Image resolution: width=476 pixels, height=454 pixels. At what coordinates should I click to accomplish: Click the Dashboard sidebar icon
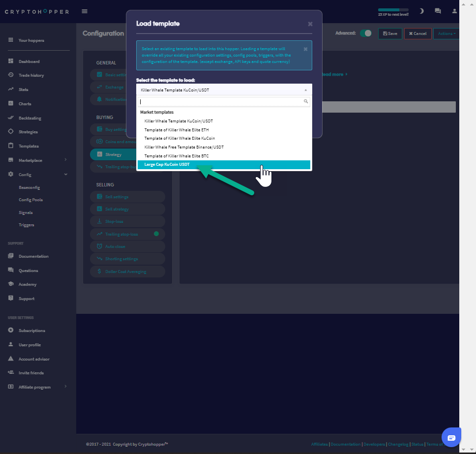coord(11,61)
